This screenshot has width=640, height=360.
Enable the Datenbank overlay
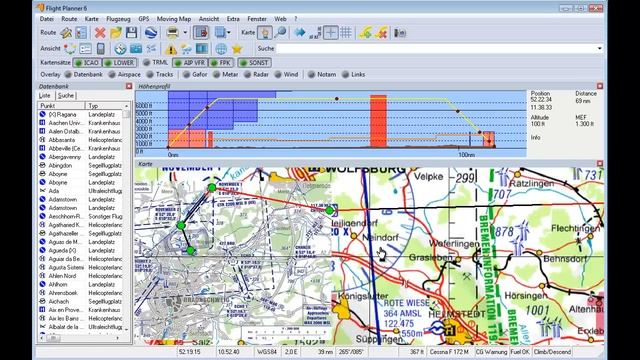click(83, 75)
